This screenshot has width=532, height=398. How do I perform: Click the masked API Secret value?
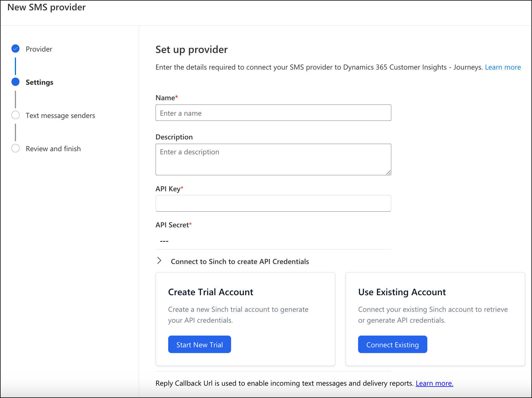point(164,241)
